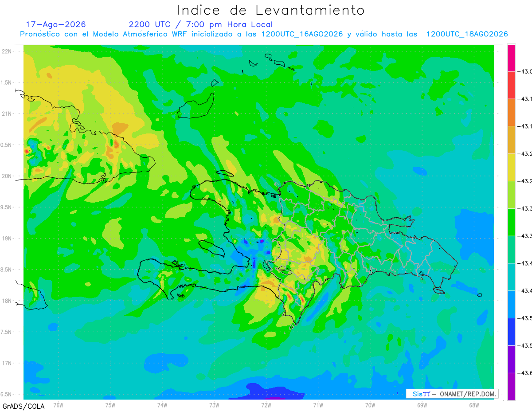
Task: Click the orange swatch in the colorbar
Action: coord(511,113)
